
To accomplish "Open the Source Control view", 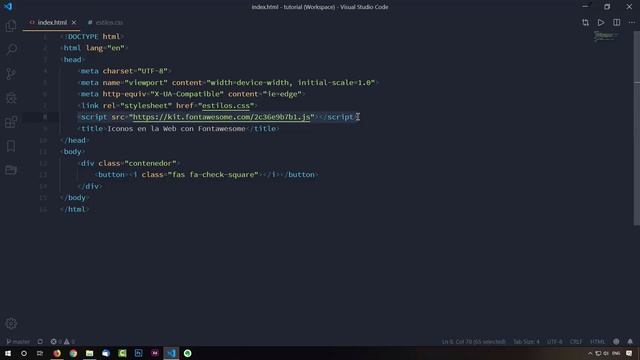I will 11,74.
